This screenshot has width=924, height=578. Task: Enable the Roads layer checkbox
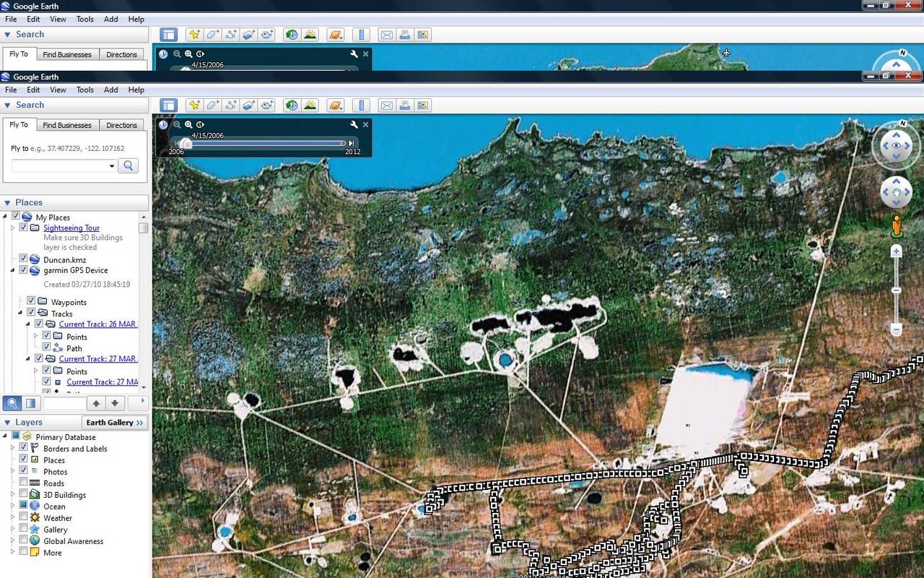click(x=23, y=483)
